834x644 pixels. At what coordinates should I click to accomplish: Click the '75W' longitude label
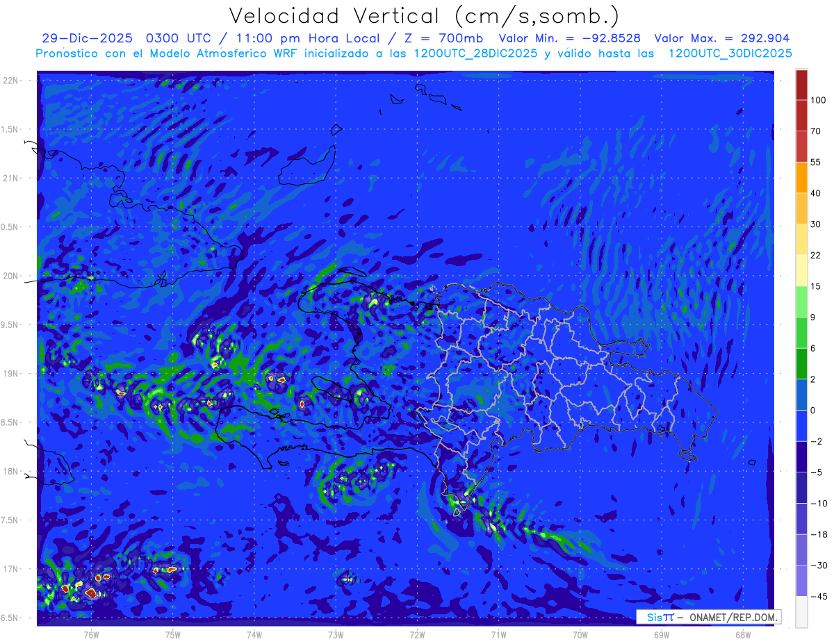point(173,635)
